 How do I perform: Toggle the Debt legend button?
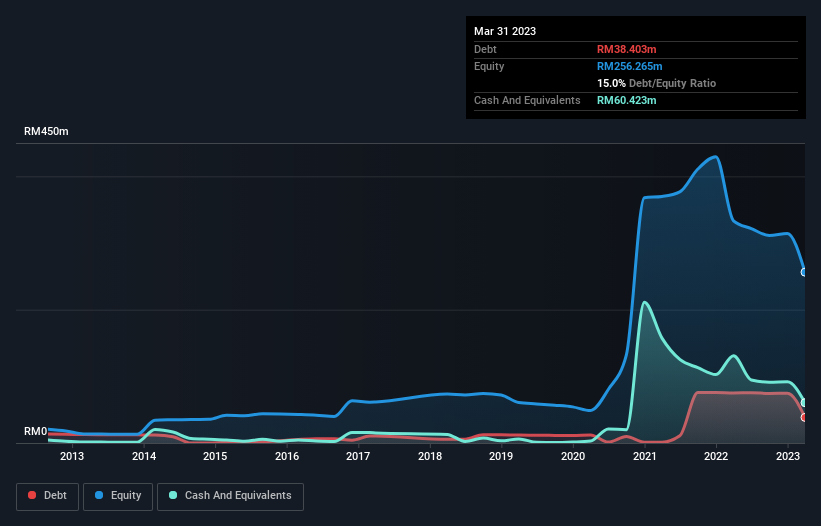48,496
